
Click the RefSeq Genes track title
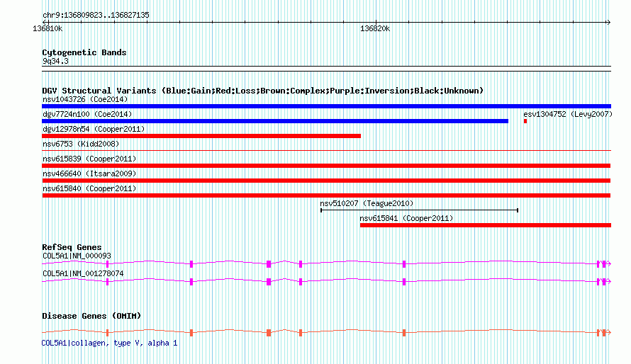(x=72, y=247)
